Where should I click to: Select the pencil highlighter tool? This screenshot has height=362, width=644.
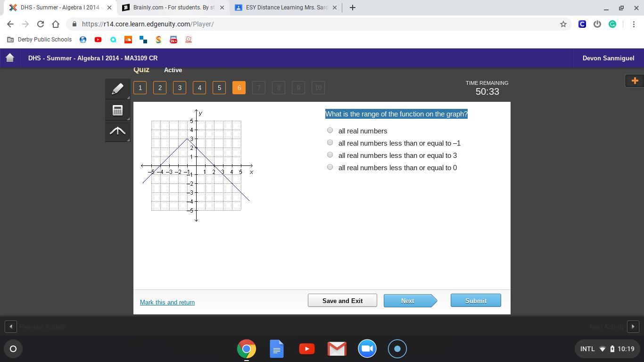pyautogui.click(x=117, y=89)
